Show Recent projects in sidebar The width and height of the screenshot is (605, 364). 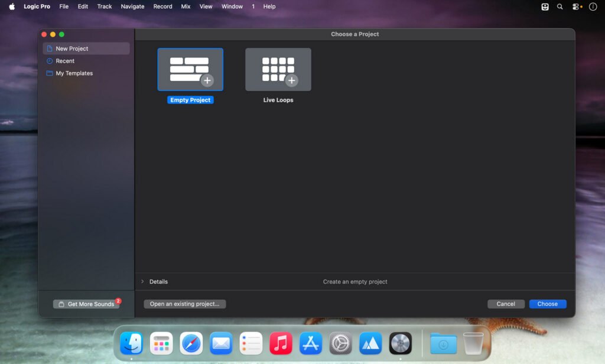point(86,61)
